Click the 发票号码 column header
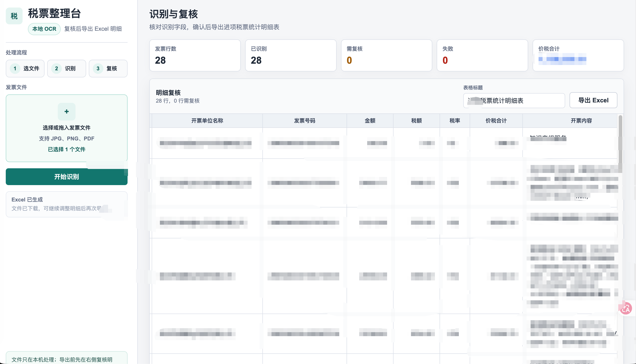636x364 pixels. coord(305,121)
